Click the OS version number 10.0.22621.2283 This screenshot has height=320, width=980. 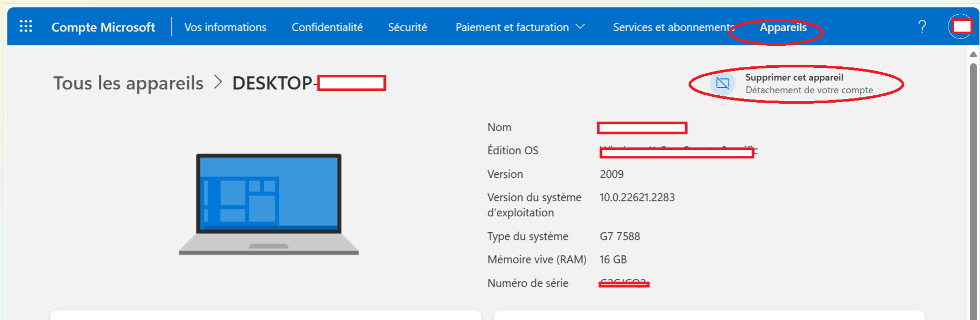click(x=637, y=197)
